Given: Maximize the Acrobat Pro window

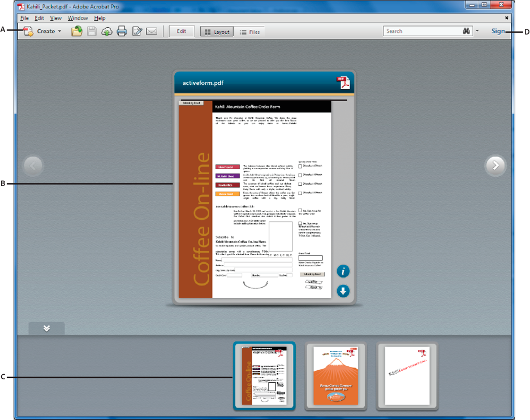Looking at the screenshot, I should tap(484, 5).
